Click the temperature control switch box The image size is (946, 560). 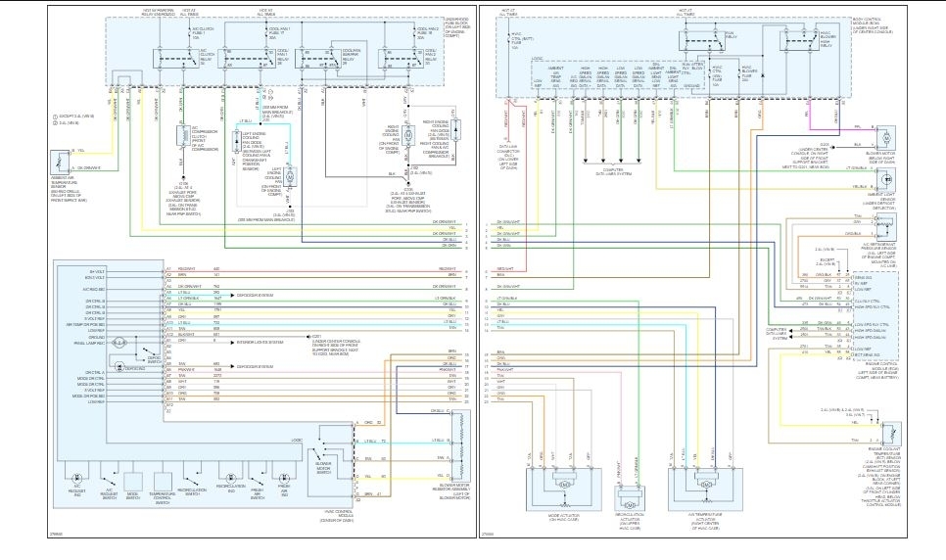(x=163, y=481)
